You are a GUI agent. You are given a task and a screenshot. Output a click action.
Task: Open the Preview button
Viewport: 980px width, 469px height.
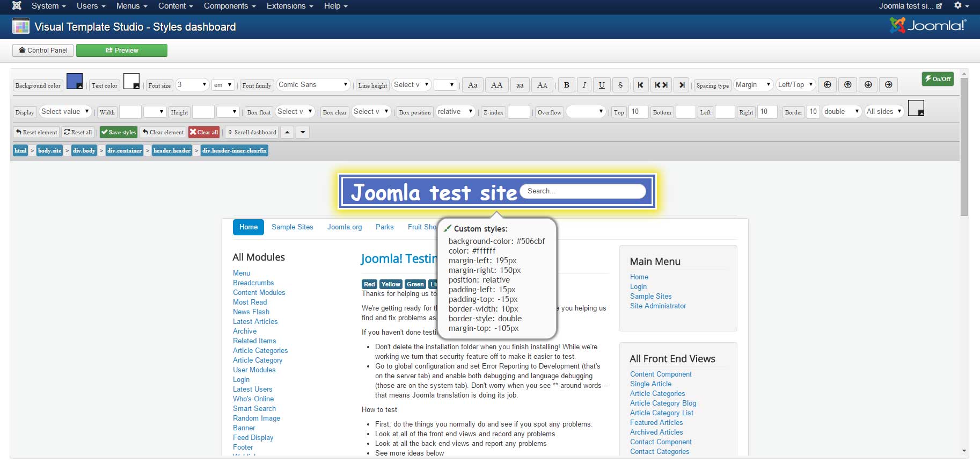(x=122, y=50)
